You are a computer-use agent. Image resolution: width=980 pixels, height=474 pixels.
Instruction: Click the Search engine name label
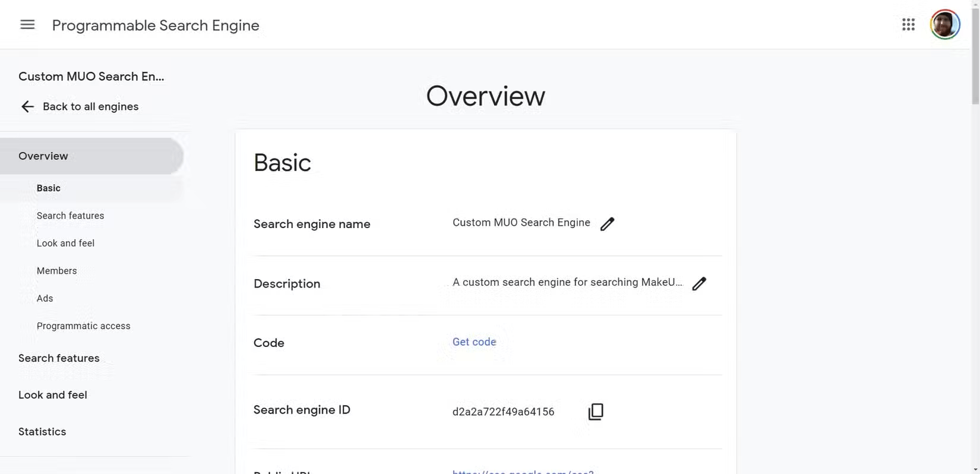point(312,224)
